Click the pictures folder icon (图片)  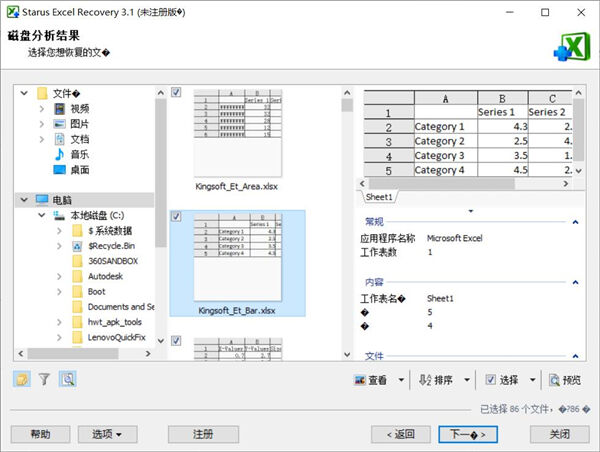tap(60, 124)
